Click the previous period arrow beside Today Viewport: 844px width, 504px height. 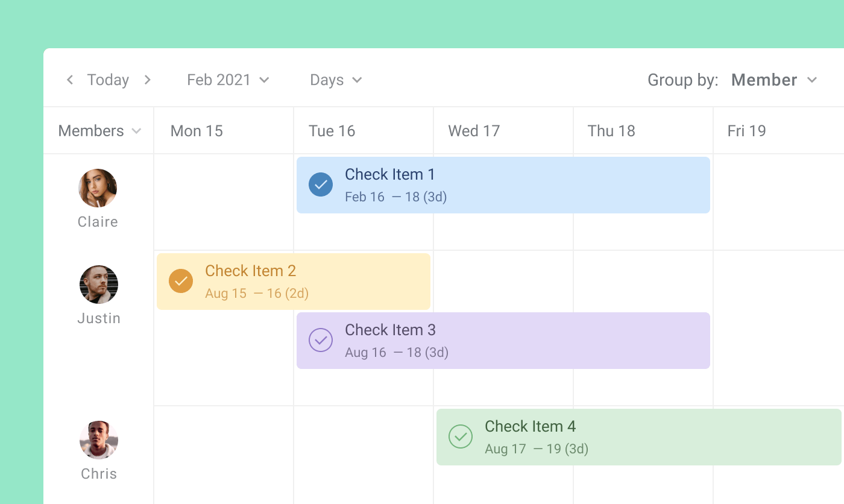click(x=70, y=79)
